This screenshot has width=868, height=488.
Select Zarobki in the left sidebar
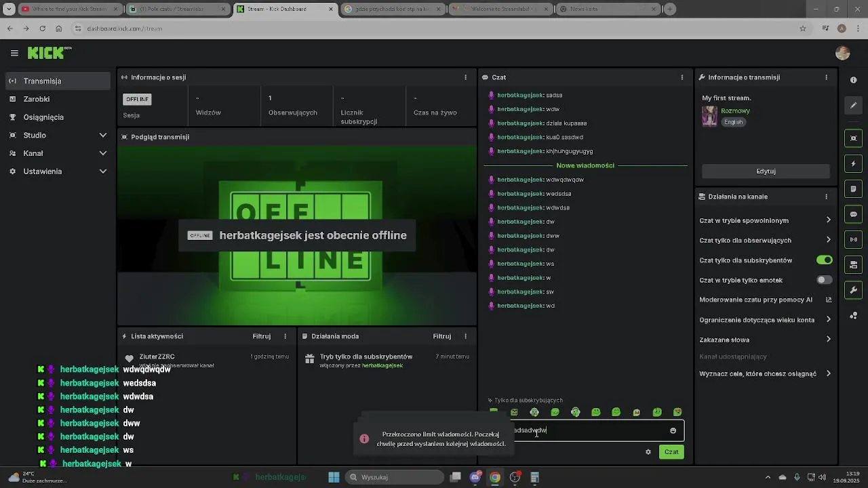(57, 99)
